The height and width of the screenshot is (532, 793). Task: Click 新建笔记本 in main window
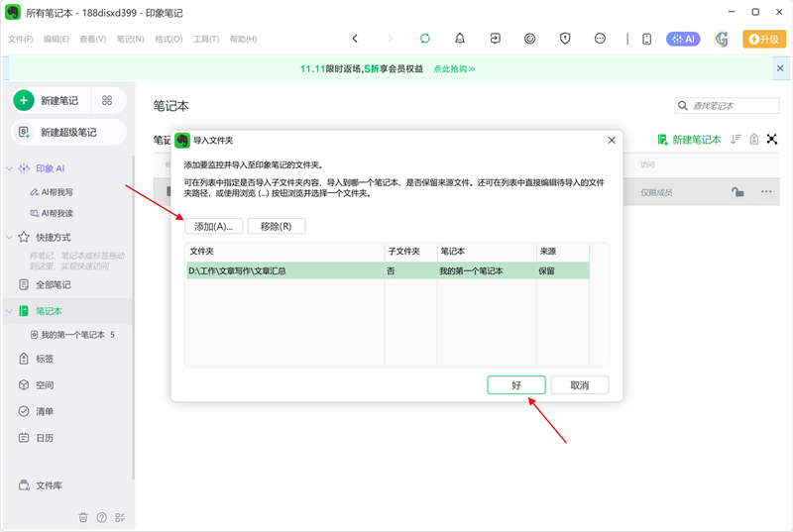(689, 140)
